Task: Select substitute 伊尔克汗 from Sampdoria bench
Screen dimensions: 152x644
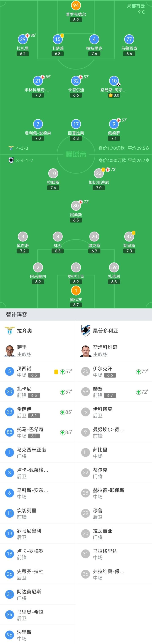Action: (114, 371)
